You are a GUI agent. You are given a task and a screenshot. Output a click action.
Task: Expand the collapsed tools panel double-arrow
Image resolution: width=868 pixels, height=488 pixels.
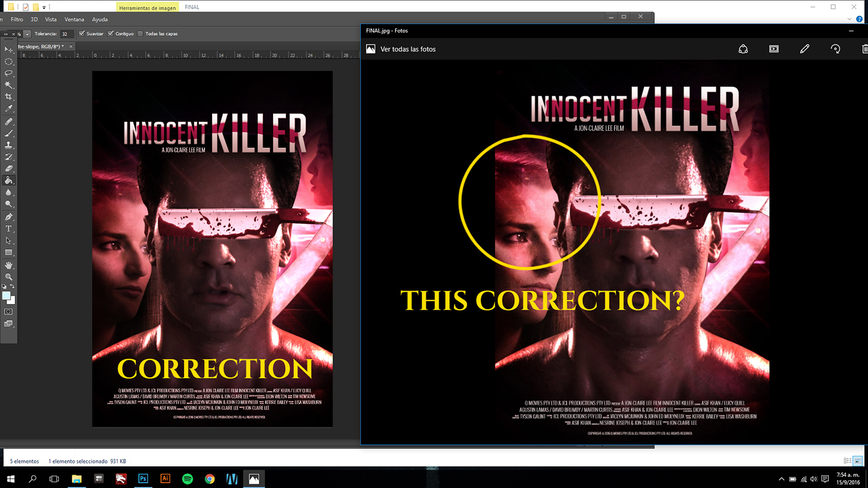6,34
